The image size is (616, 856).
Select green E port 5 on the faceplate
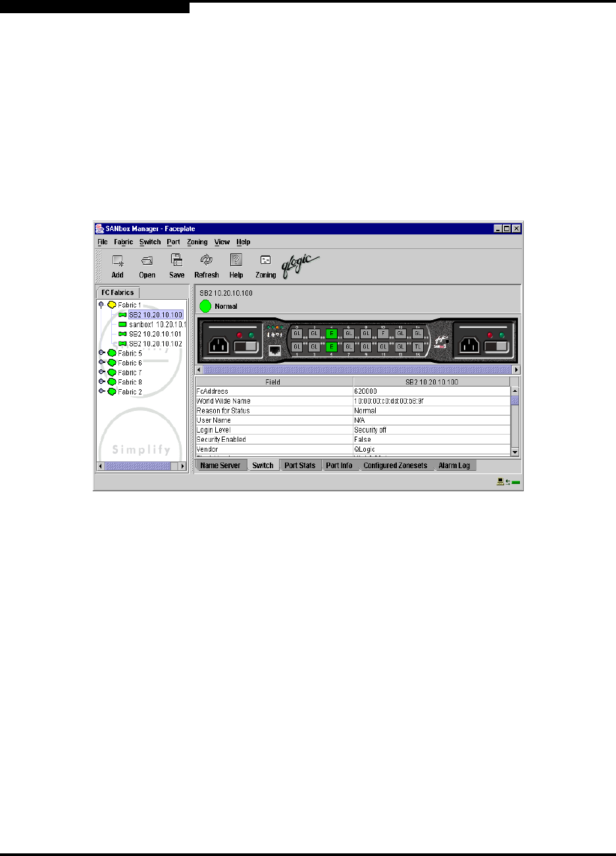pos(332,346)
